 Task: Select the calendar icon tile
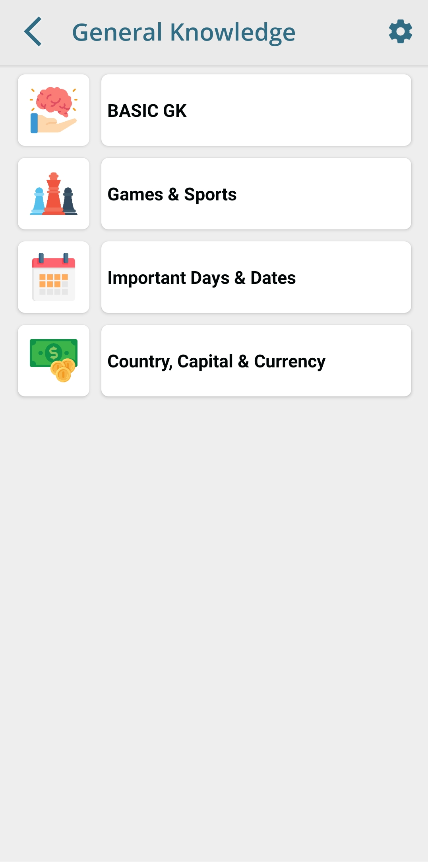pyautogui.click(x=54, y=277)
